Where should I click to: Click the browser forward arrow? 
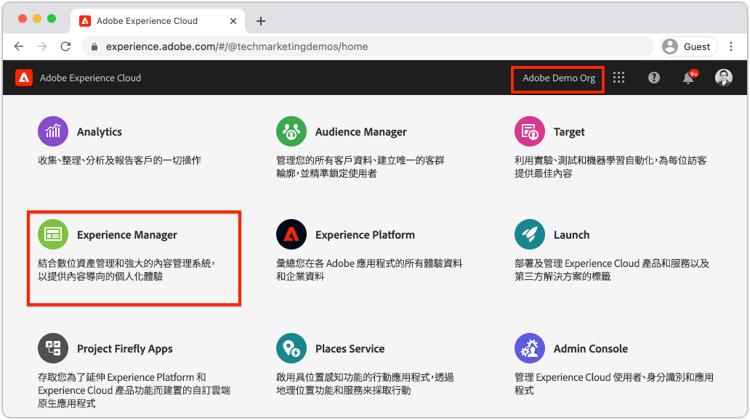pyautogui.click(x=42, y=46)
